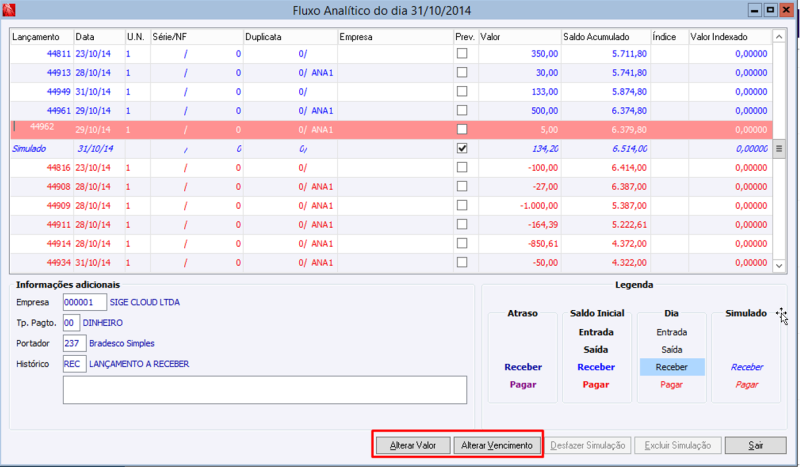Click the U.N. column header
This screenshot has width=800, height=467.
138,37
